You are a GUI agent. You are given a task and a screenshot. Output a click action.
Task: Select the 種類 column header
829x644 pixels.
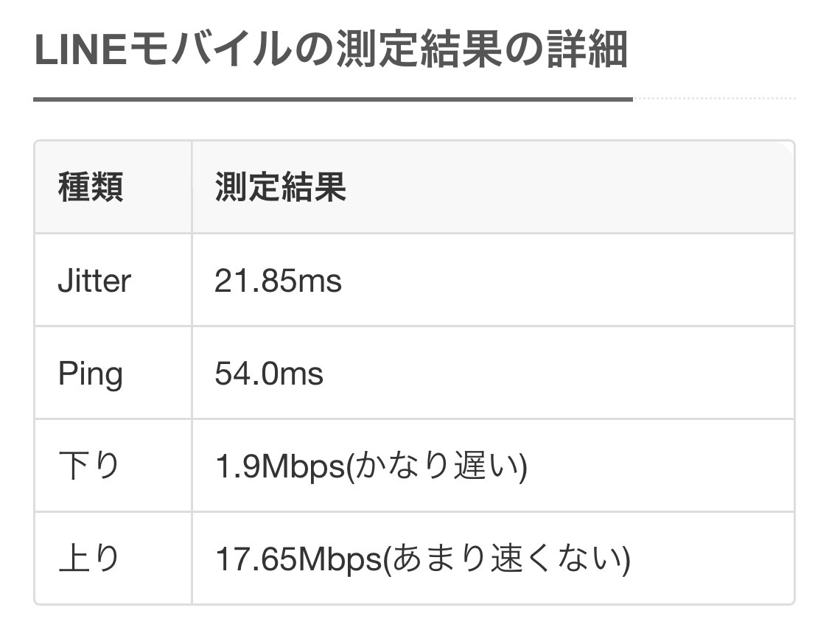coord(91,187)
